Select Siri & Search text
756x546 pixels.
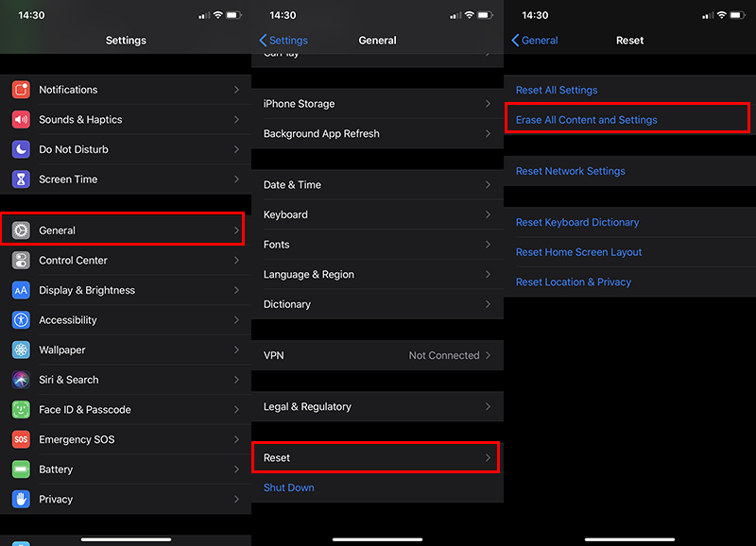point(68,380)
